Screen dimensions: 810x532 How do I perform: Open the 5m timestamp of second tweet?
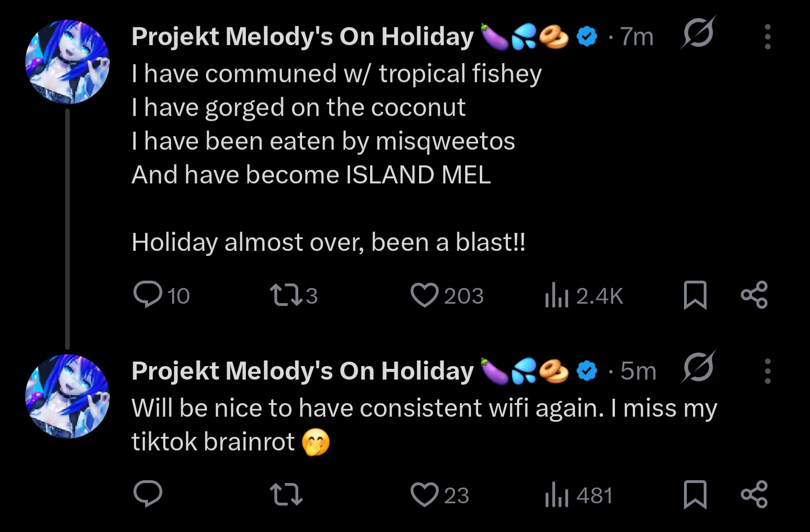(638, 371)
